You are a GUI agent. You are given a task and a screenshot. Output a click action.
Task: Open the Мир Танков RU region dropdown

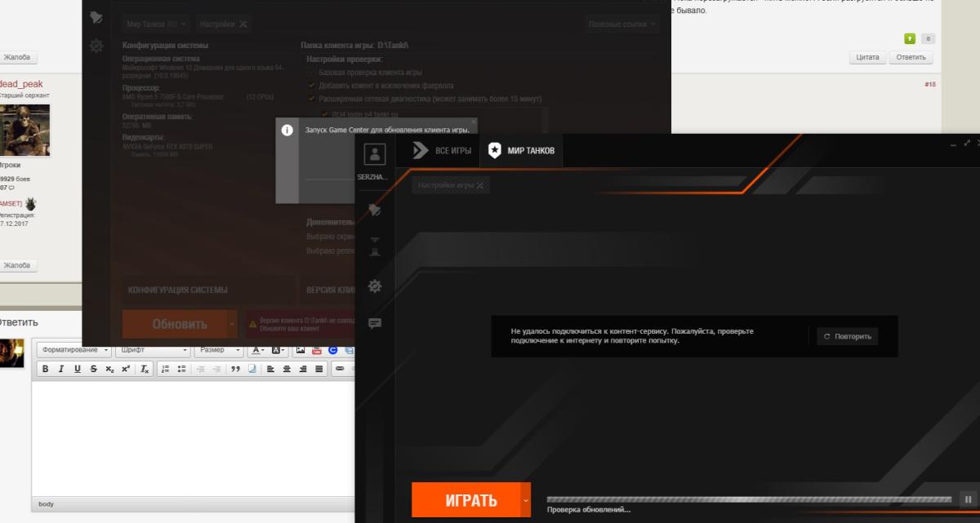tap(157, 24)
